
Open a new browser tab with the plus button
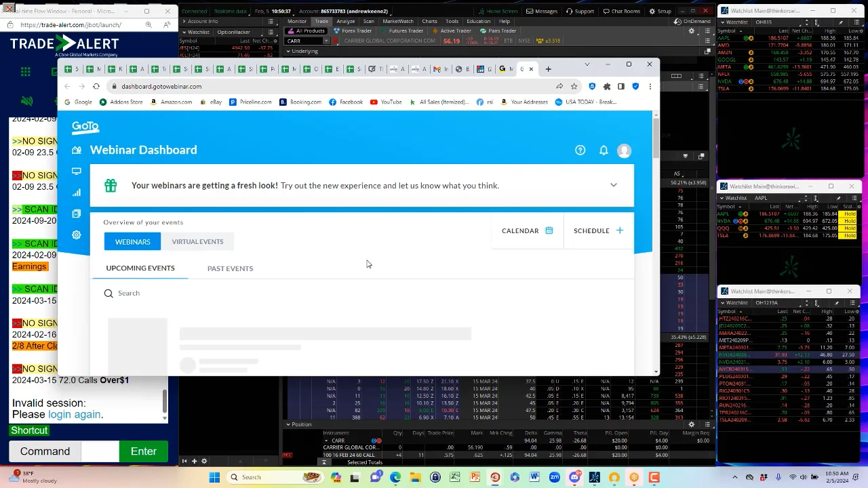pyautogui.click(x=549, y=68)
